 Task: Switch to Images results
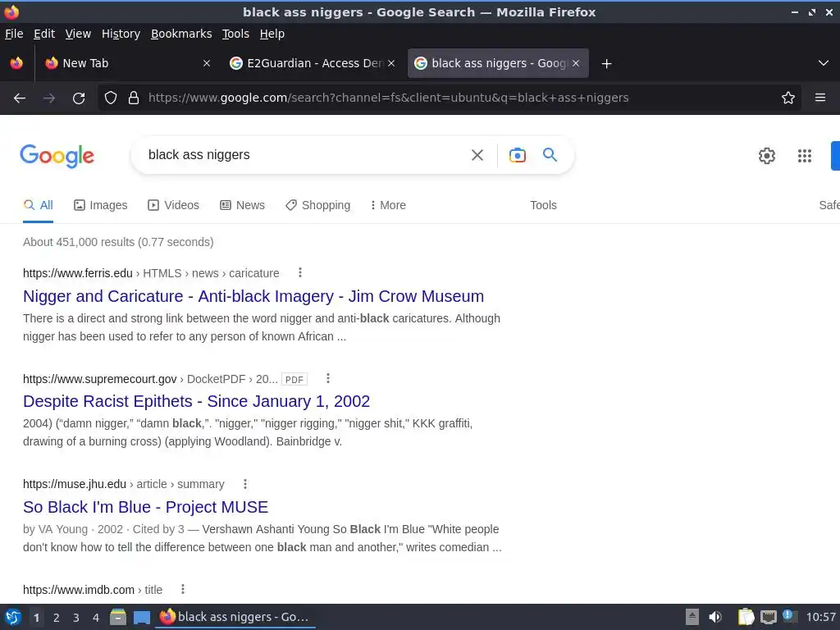point(101,205)
